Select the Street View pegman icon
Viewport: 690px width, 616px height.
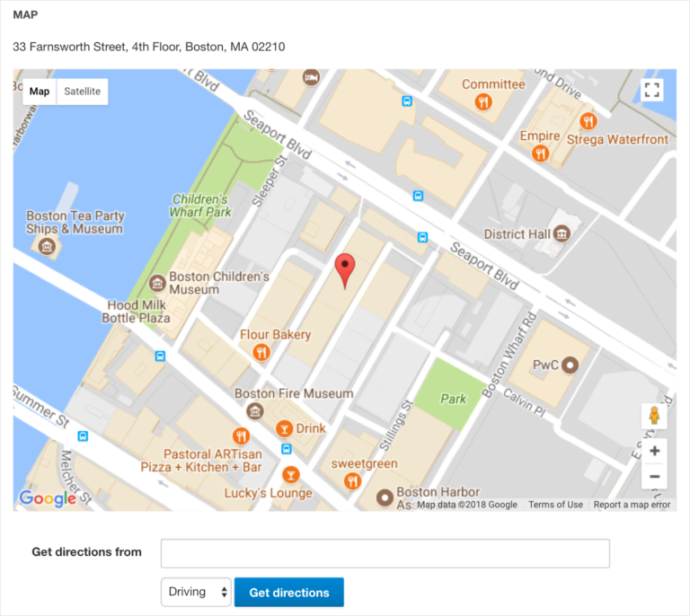[x=654, y=417]
